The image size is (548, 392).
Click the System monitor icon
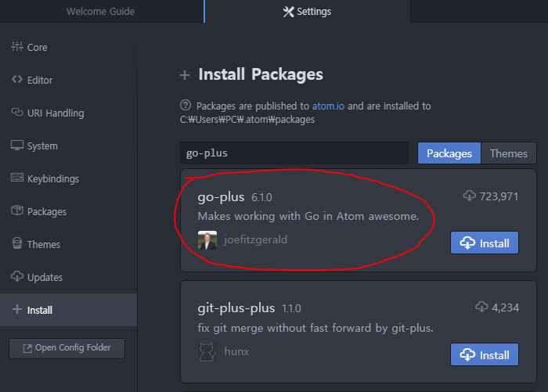(16, 146)
